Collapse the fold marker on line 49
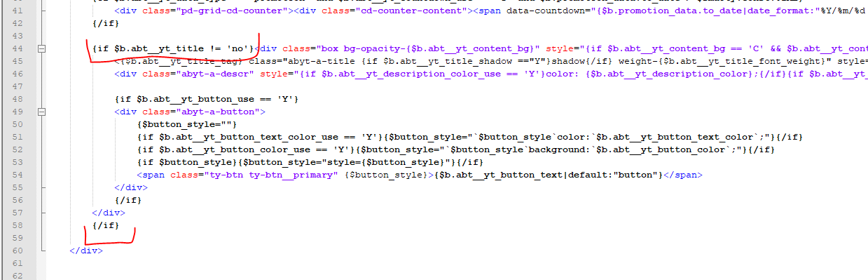 pos(41,112)
